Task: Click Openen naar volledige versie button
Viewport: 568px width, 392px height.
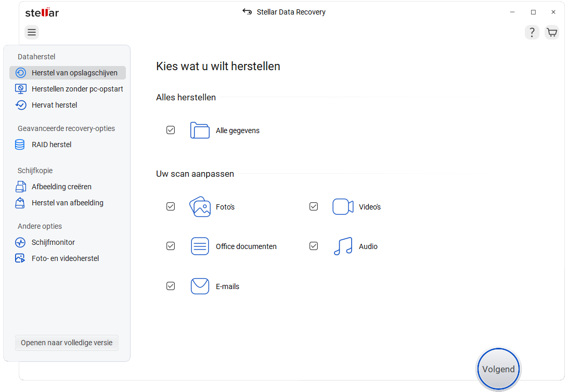Action: click(67, 343)
